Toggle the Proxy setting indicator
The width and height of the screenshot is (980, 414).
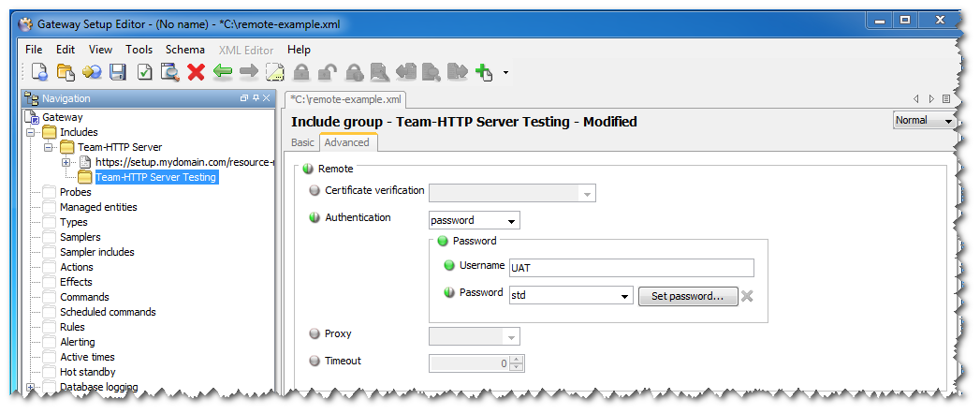tap(314, 334)
